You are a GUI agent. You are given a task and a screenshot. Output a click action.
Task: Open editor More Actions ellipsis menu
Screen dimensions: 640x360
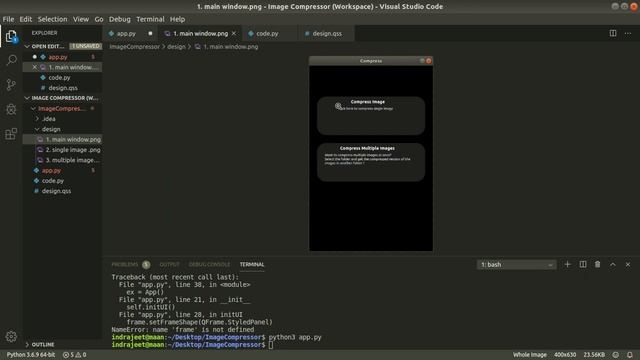(628, 33)
